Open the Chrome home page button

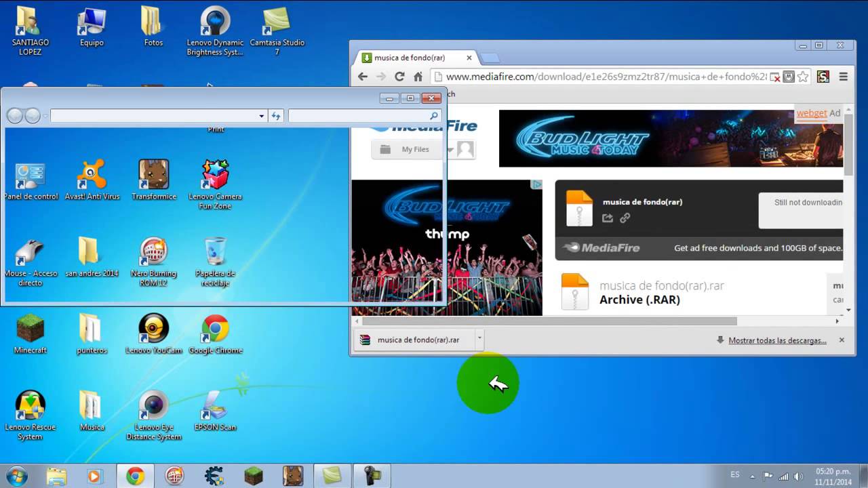418,77
